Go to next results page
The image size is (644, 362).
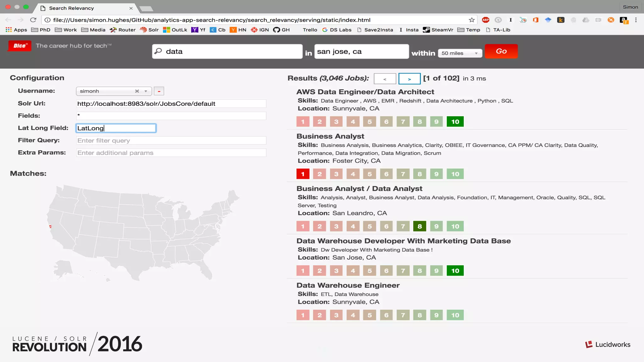point(409,79)
